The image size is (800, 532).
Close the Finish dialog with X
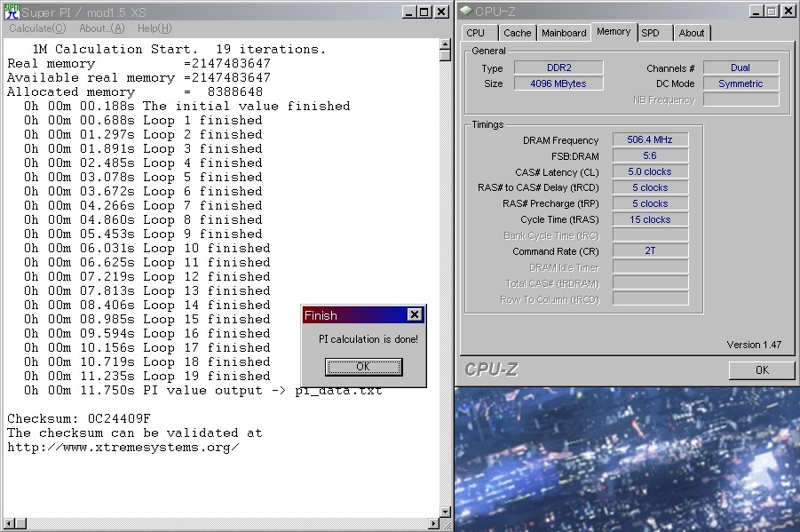click(414, 315)
